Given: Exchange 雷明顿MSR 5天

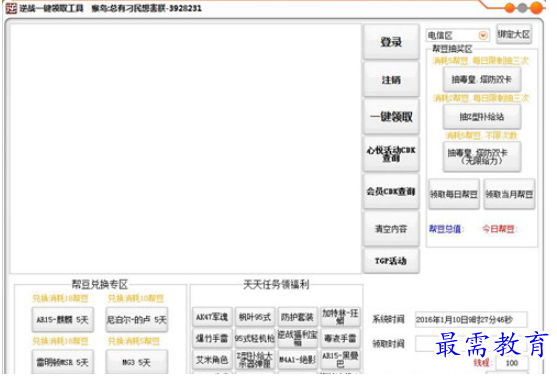Looking at the screenshot, I should pos(63,362).
